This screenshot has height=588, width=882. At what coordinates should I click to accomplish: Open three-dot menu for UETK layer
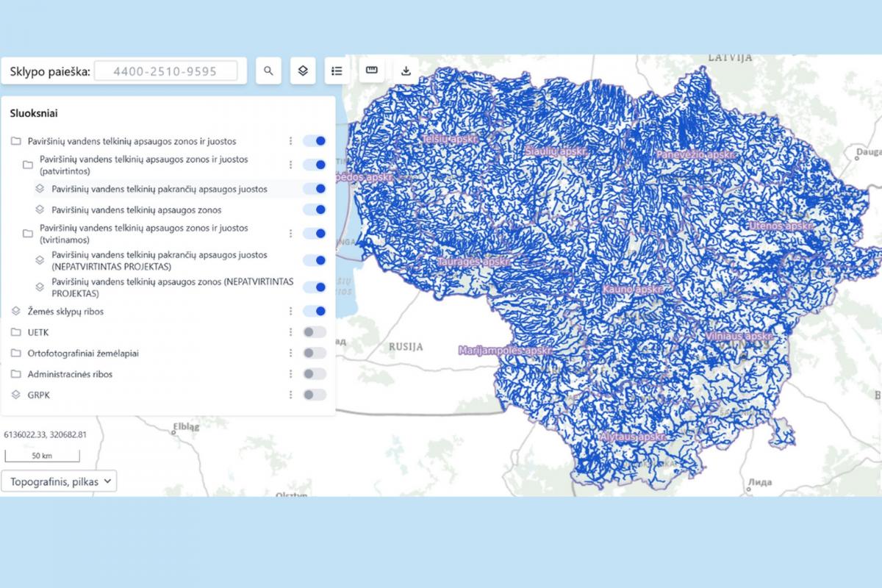[290, 332]
